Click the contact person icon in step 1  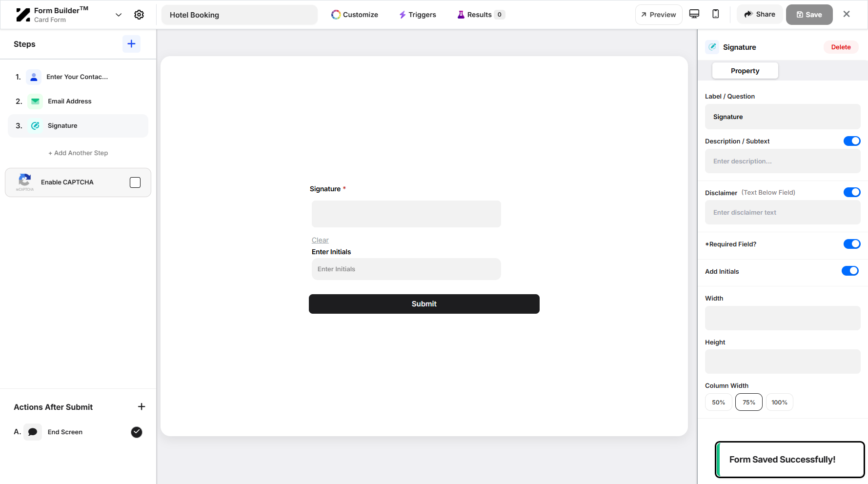coord(34,77)
